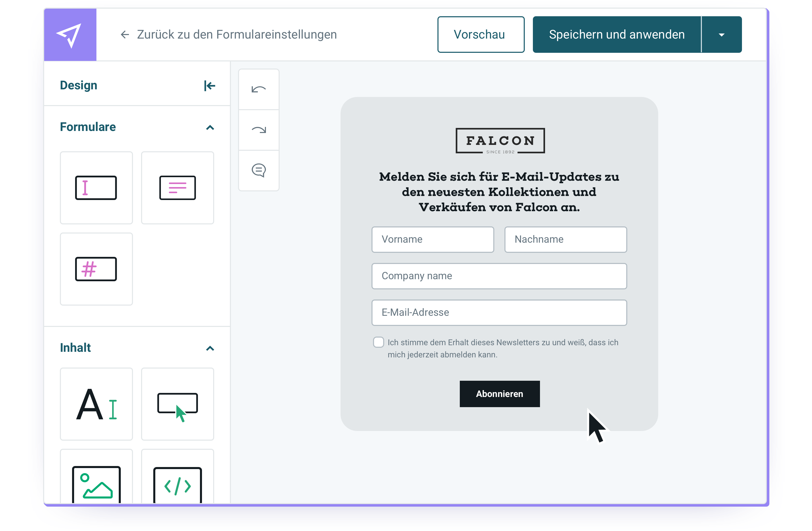
Task: Click the redo arrow icon
Action: pos(258,129)
